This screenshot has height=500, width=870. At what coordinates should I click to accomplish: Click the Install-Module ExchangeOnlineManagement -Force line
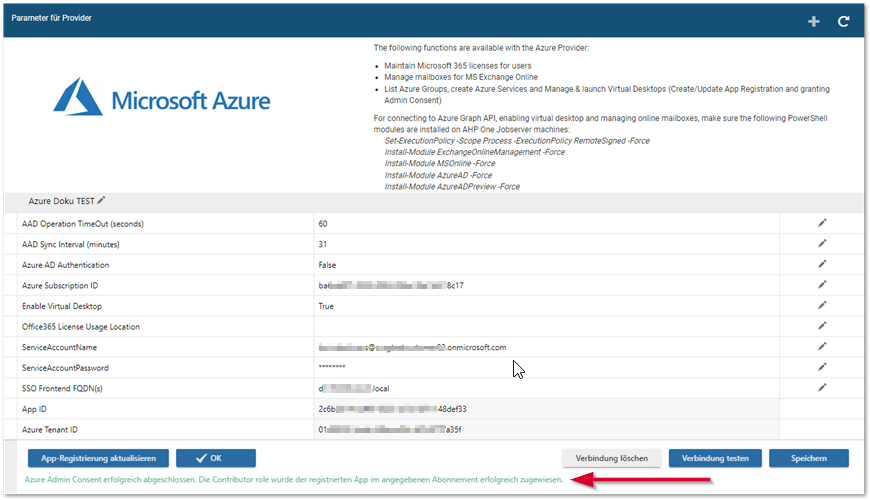click(x=474, y=152)
